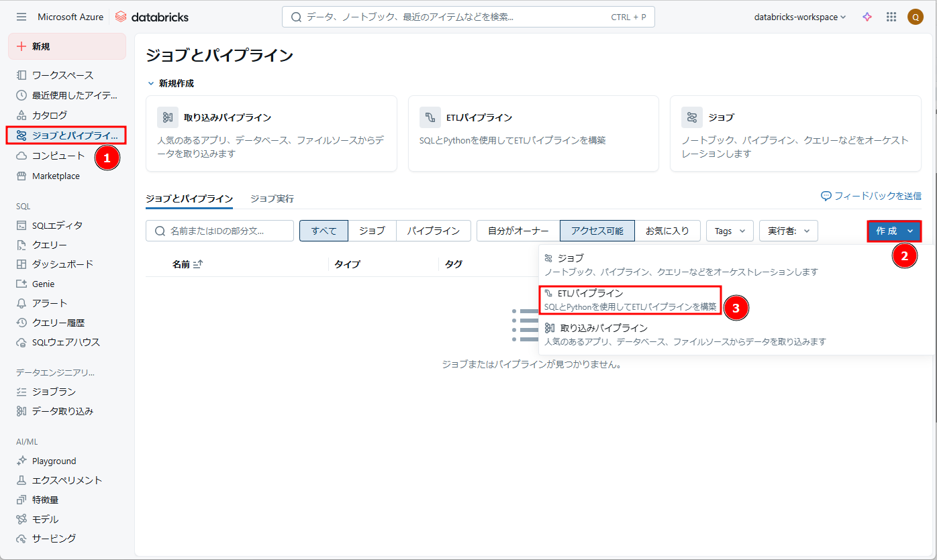Click the アラート bell icon

pos(21,303)
